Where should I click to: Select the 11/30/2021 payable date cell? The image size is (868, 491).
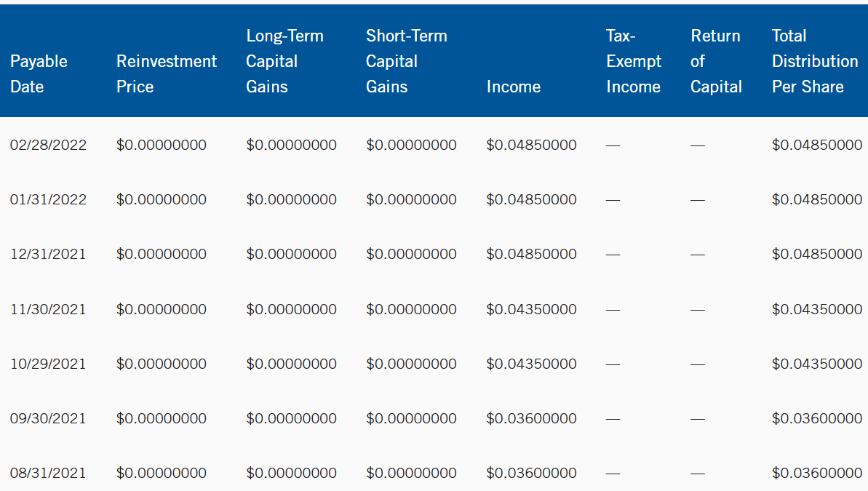tap(48, 309)
